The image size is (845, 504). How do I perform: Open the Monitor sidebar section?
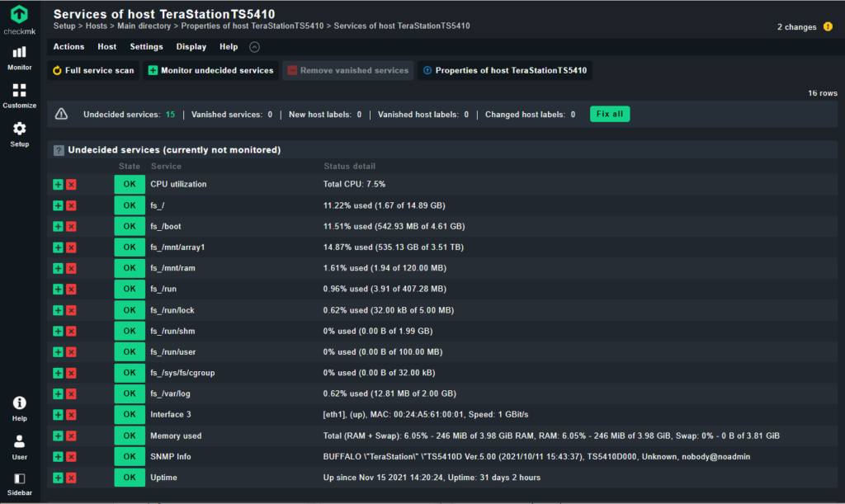pyautogui.click(x=20, y=58)
